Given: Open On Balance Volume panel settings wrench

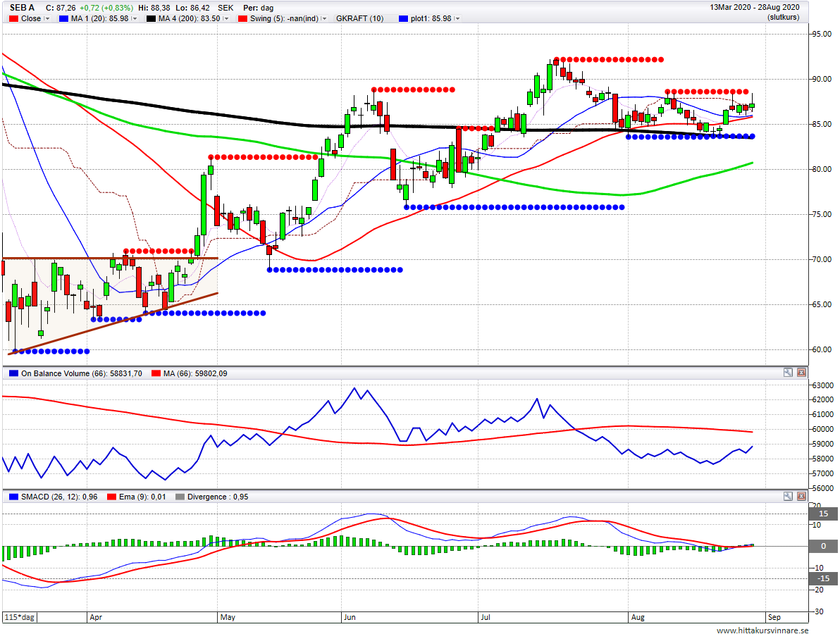Looking at the screenshot, I should click(x=788, y=372).
